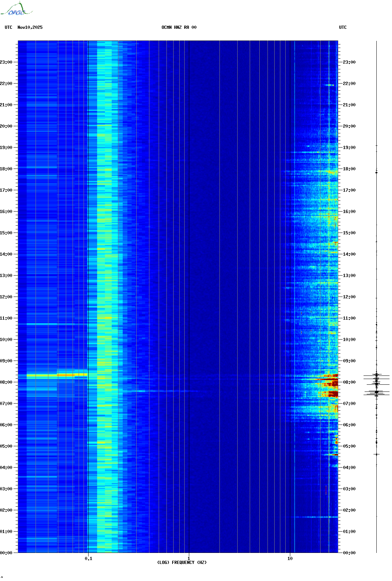
Task: Click the 19:00 label on the right axis
Action: click(x=349, y=148)
